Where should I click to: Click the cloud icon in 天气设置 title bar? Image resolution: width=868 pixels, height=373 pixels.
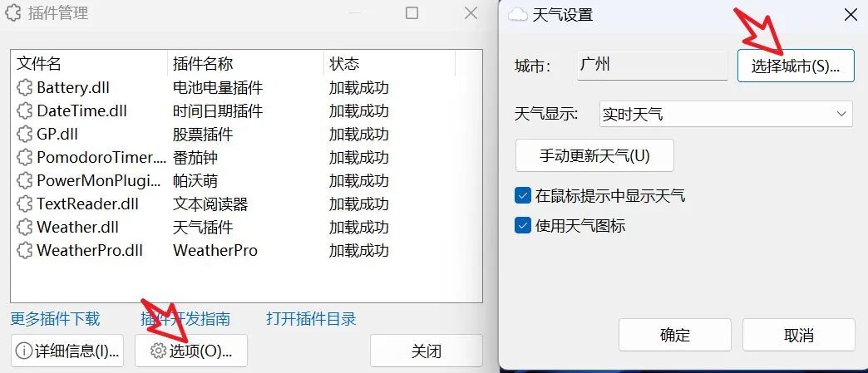pos(518,15)
